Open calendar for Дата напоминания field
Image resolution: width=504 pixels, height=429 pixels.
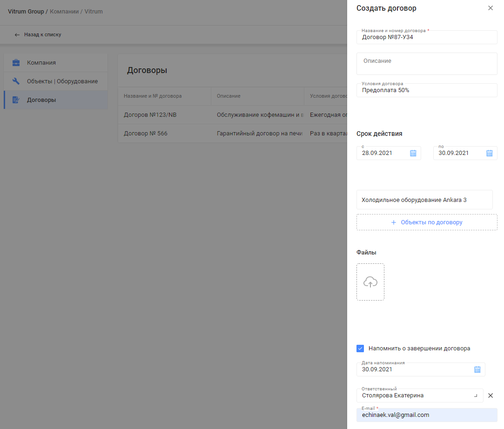pyautogui.click(x=477, y=369)
